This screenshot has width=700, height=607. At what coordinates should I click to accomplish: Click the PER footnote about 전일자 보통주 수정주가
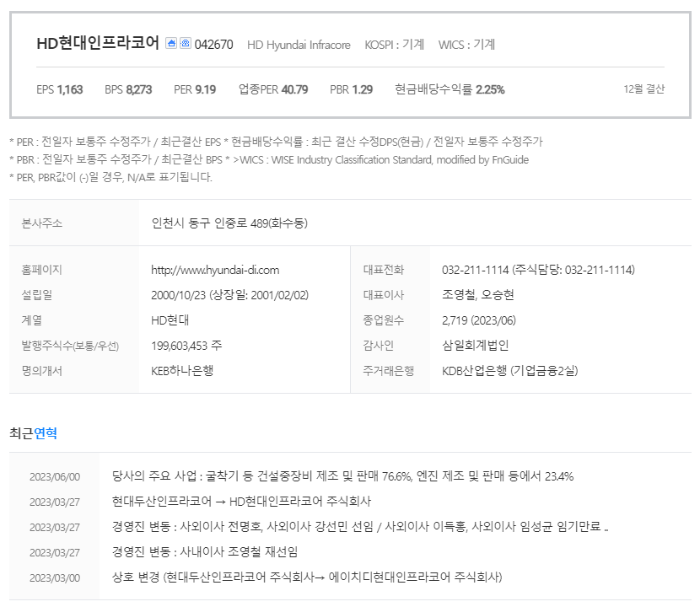[x=116, y=142]
